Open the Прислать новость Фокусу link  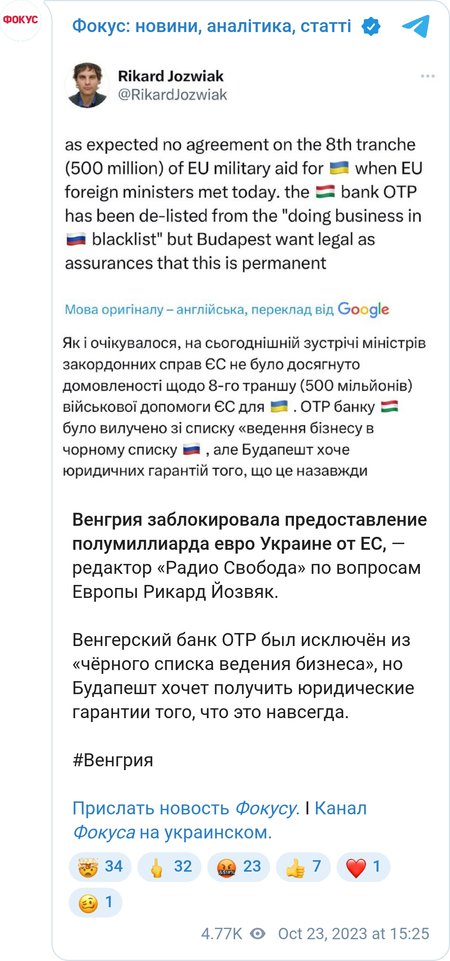tap(186, 809)
